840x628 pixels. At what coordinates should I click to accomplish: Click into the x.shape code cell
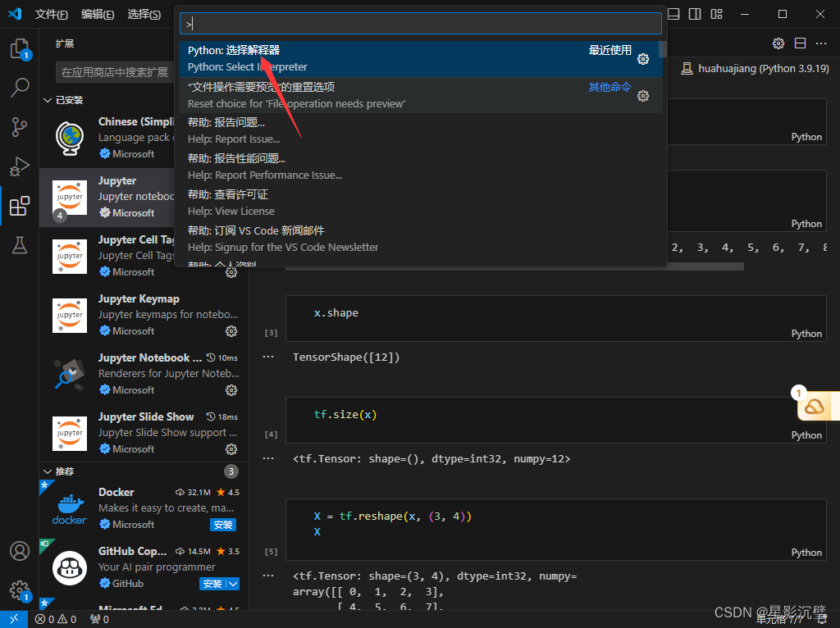click(555, 318)
